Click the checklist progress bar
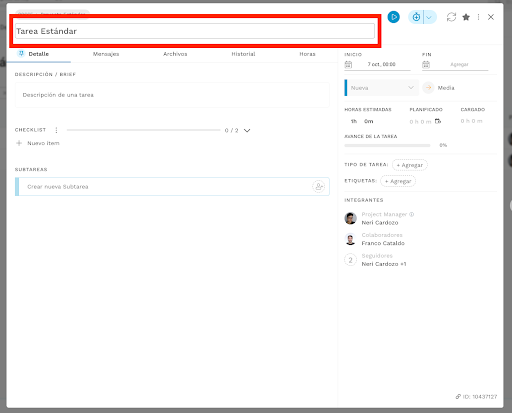 143,130
